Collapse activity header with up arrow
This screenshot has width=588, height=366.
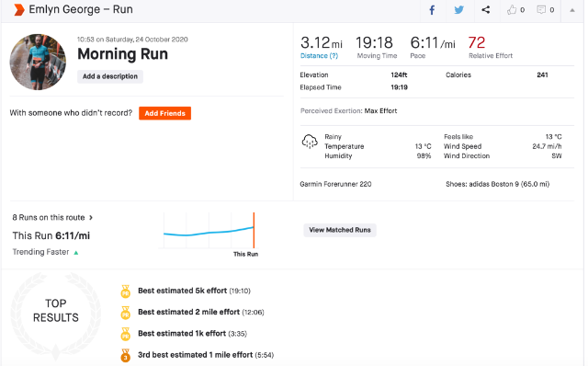pyautogui.click(x=572, y=10)
